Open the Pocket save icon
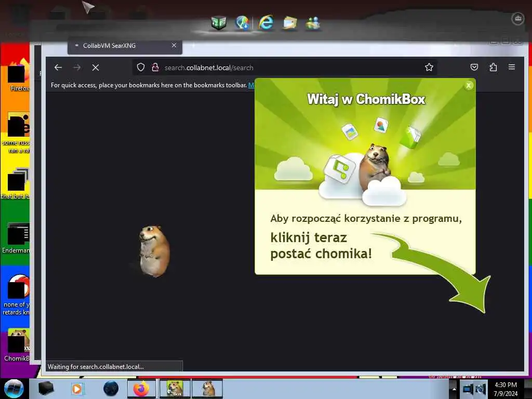The height and width of the screenshot is (399, 532). [x=474, y=67]
